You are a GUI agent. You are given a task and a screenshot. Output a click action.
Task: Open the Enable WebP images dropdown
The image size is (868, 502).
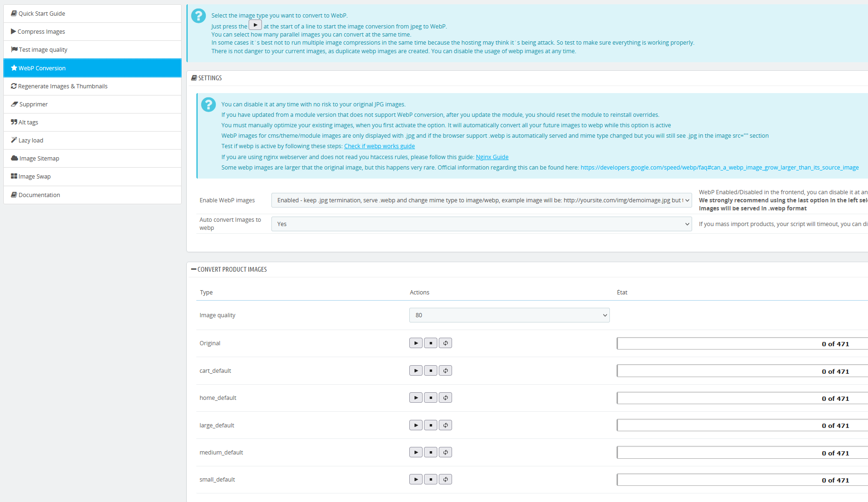coord(482,200)
